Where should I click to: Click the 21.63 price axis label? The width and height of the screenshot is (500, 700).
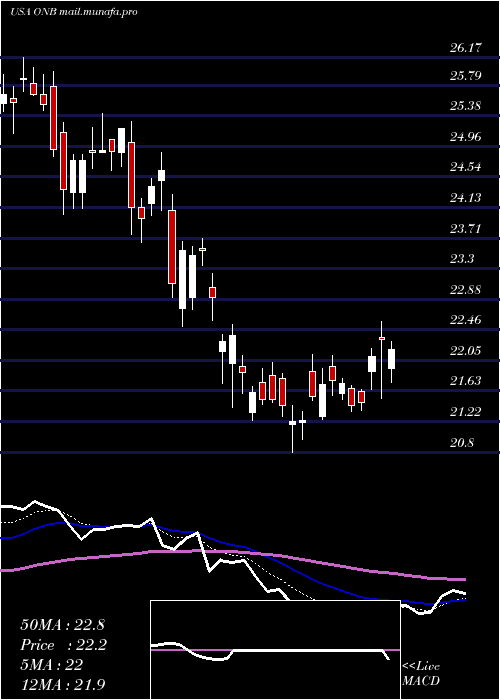click(x=466, y=381)
